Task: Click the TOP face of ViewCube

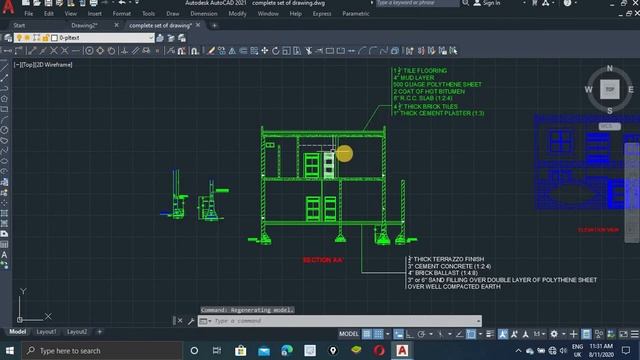Action: pos(609,89)
